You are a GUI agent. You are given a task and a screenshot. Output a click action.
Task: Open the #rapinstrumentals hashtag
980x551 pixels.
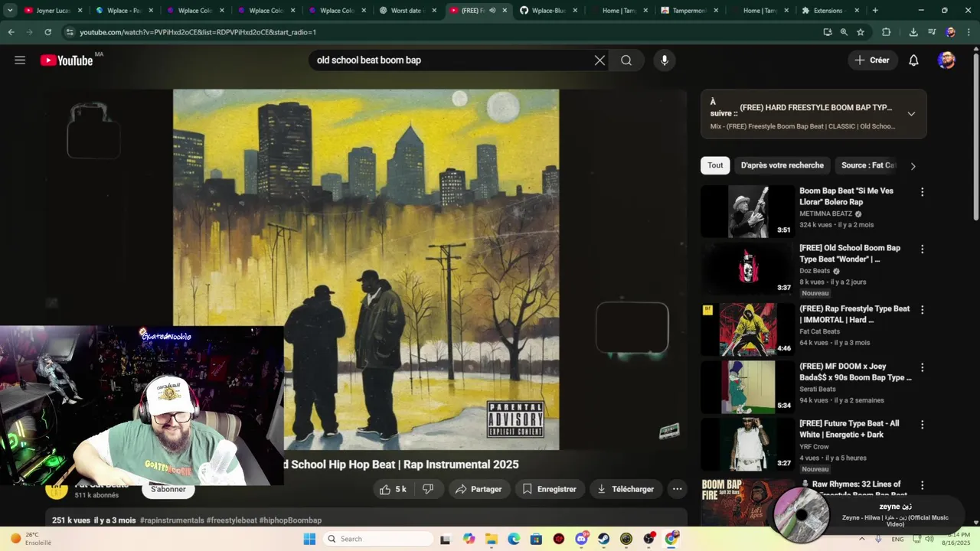[x=171, y=520]
